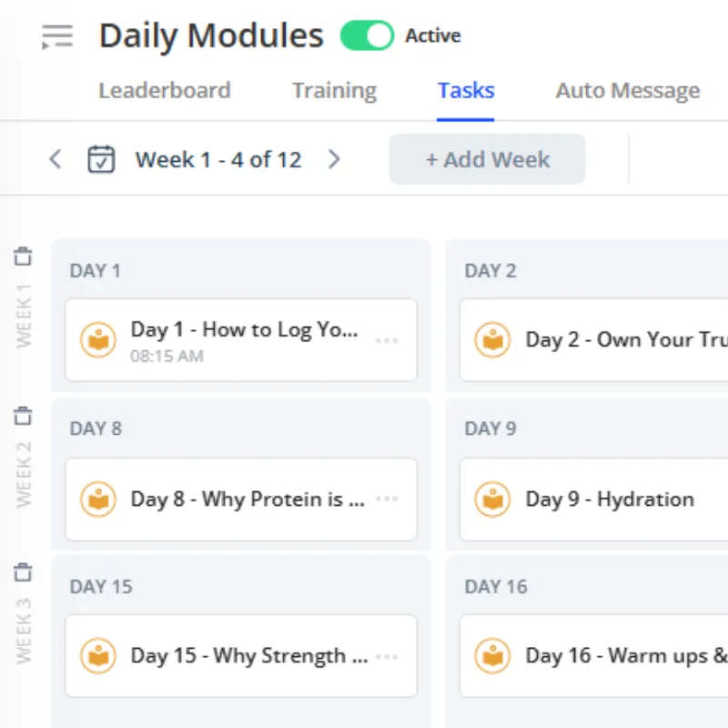Open Day 16 - Warm ups task card
This screenshot has width=728, height=728.
click(x=594, y=655)
